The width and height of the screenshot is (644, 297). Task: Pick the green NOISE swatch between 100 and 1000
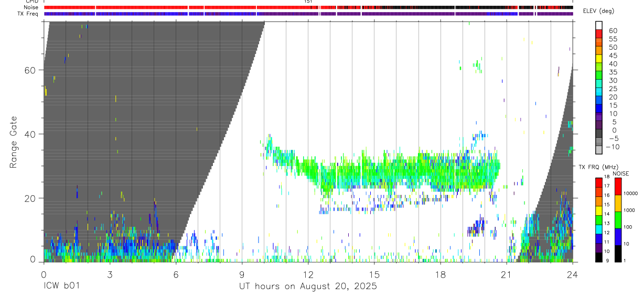618,220
